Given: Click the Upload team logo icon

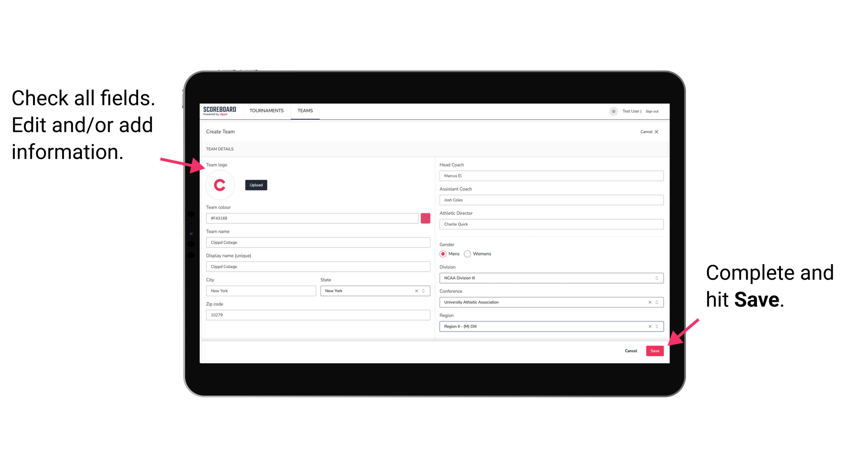Looking at the screenshot, I should (256, 185).
